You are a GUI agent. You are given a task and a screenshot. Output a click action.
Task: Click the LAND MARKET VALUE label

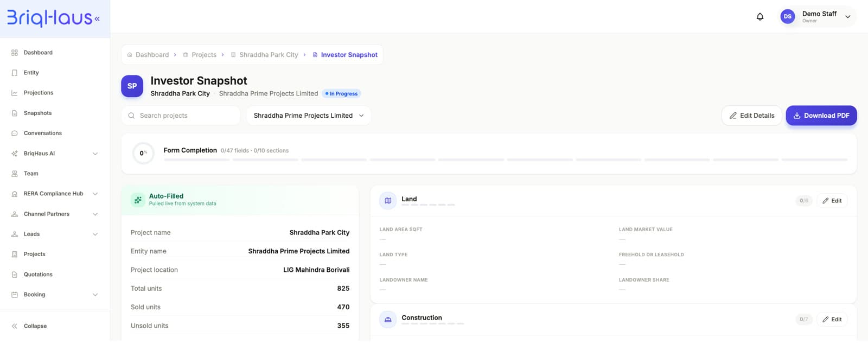coord(646,230)
